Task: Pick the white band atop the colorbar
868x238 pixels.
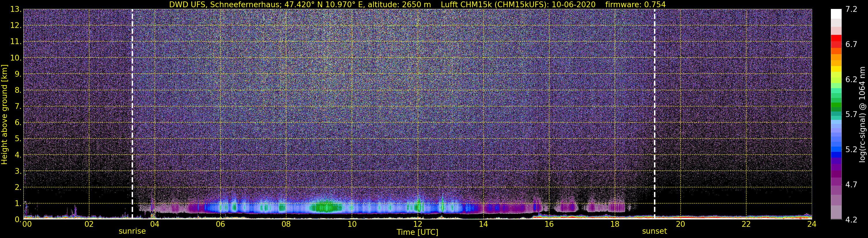Action: tap(836, 14)
